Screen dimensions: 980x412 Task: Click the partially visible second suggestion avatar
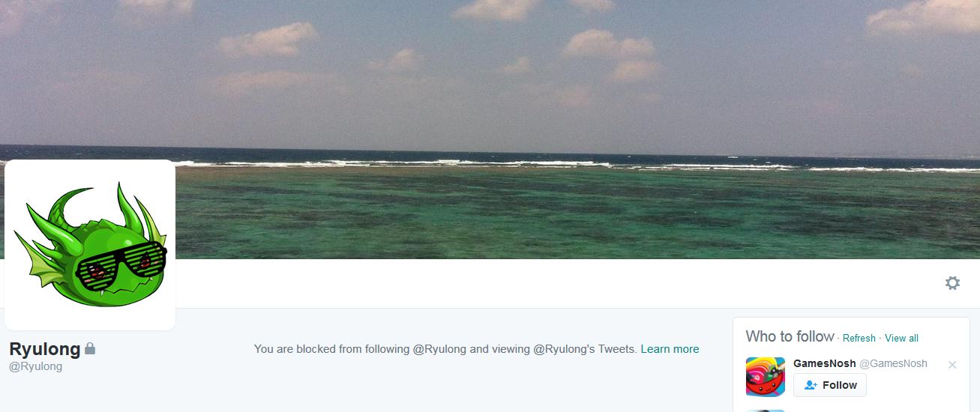766,411
